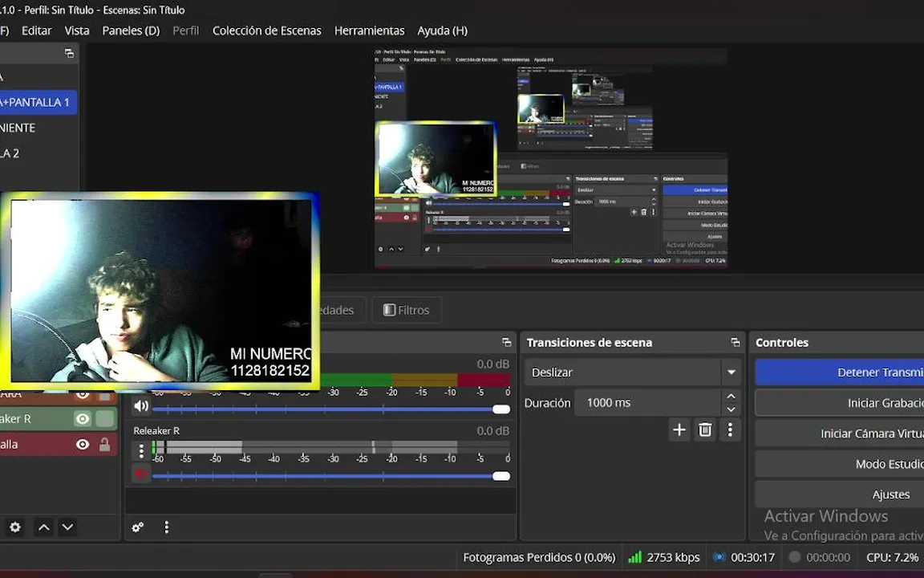Click Iniciar Grabación button

click(840, 403)
